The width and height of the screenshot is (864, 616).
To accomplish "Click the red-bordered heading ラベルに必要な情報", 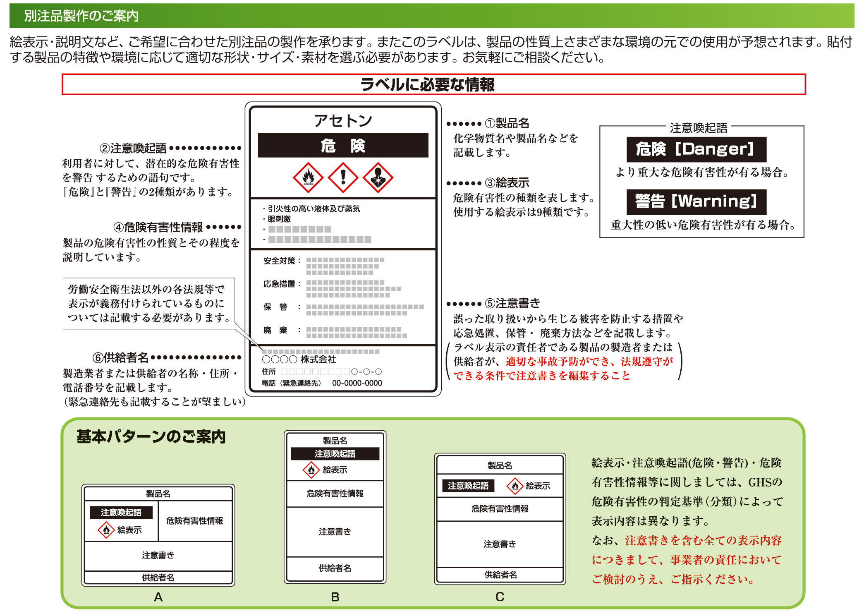I will point(433,84).
